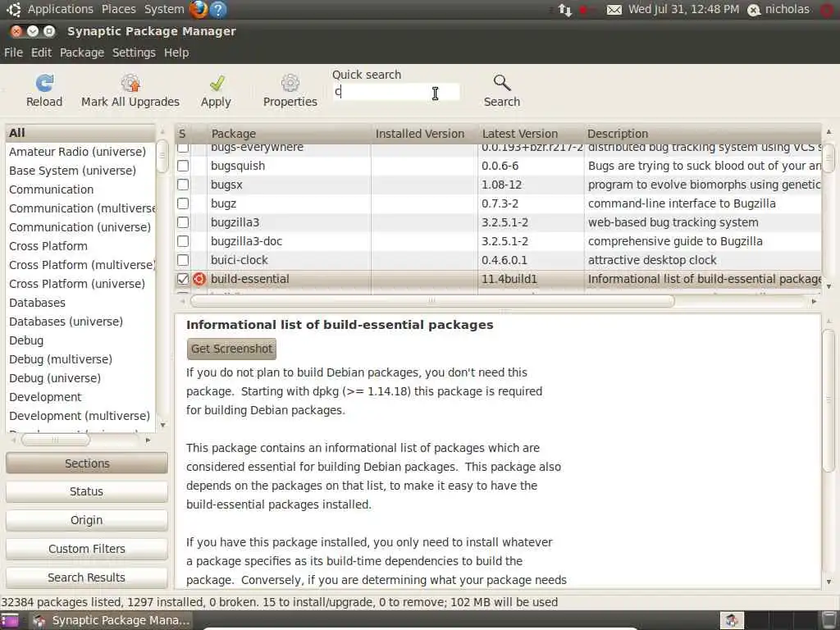Open the Help launcher in top panel
Viewport: 840px width, 630px height.
(218, 9)
